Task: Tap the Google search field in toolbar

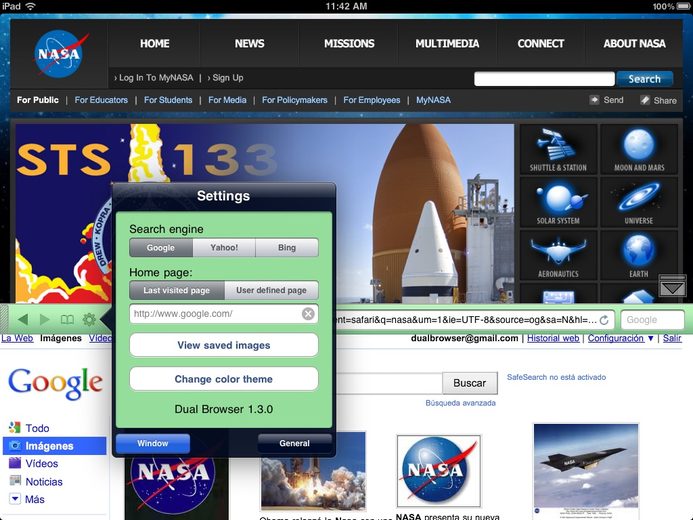Action: pyautogui.click(x=652, y=319)
